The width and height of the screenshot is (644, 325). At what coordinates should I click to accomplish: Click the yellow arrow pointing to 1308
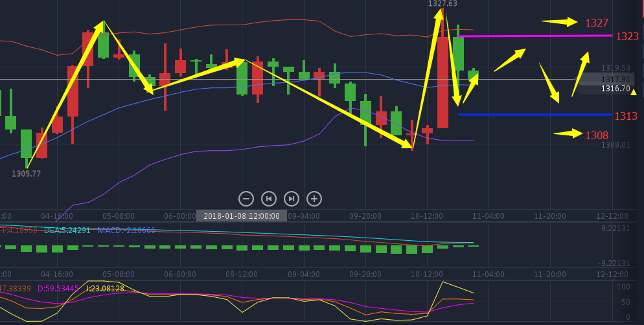[568, 134]
